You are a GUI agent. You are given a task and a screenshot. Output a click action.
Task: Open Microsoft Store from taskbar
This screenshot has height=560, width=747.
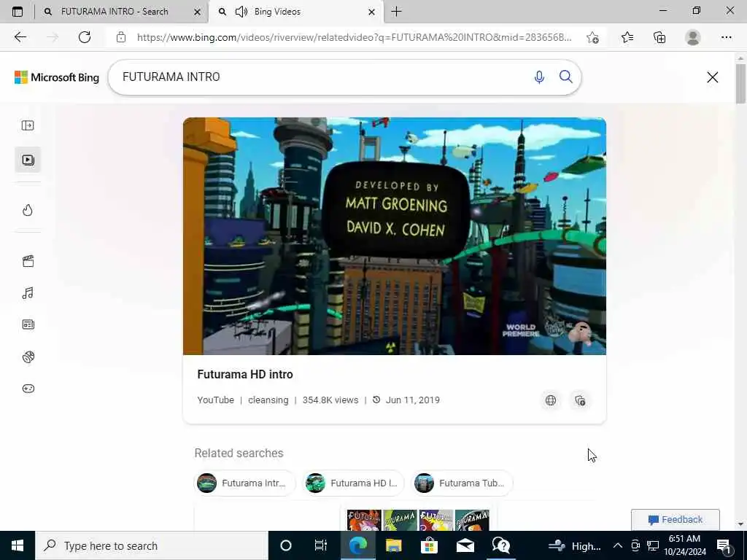coord(429,545)
